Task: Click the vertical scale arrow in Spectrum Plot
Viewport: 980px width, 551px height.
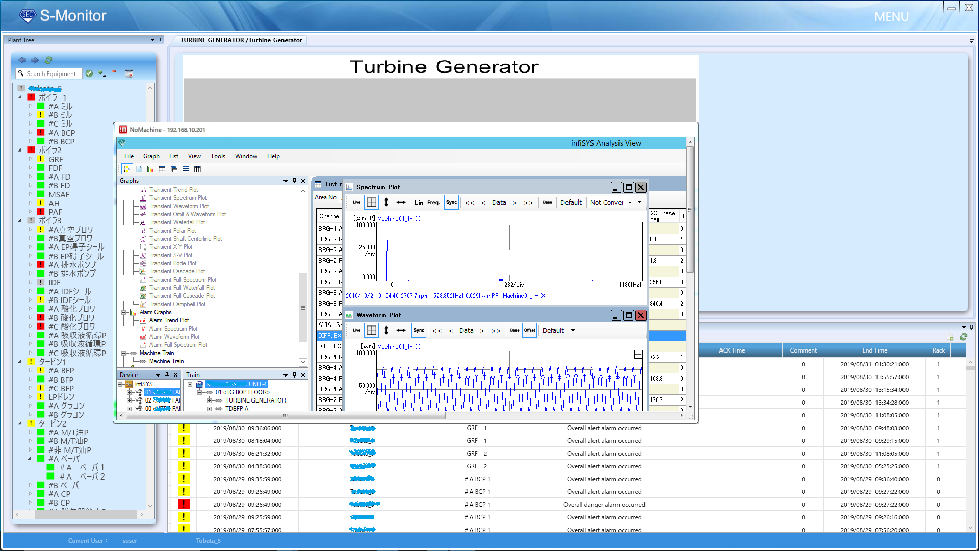Action: (x=386, y=203)
